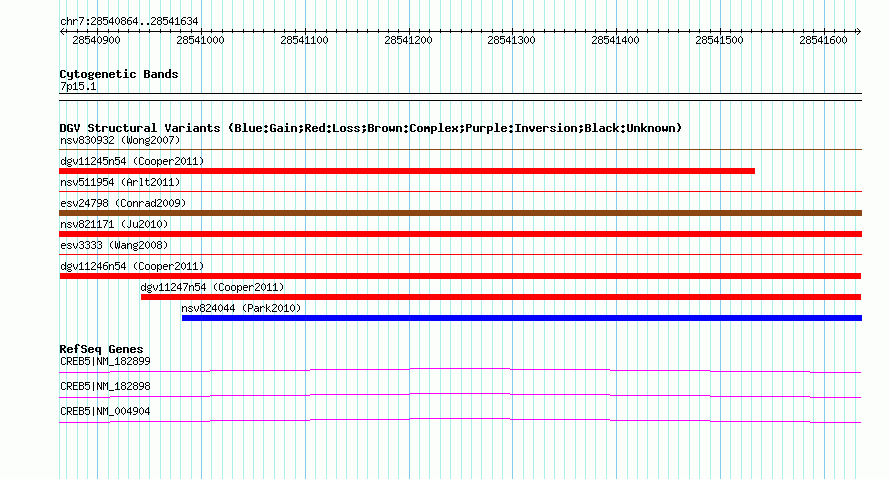Click the chr7:28540864..28541634 coordinate label
Screen dimensions: 890x479
tap(129, 21)
